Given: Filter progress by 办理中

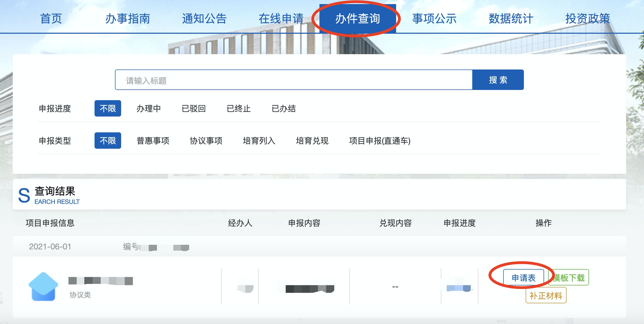Looking at the screenshot, I should click(x=148, y=108).
